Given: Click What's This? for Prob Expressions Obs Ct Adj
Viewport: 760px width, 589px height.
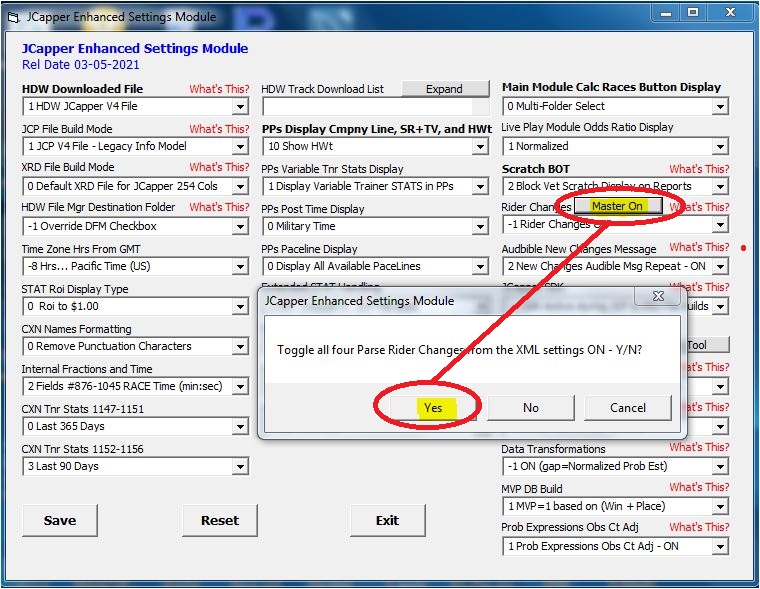Looking at the screenshot, I should coord(699,527).
